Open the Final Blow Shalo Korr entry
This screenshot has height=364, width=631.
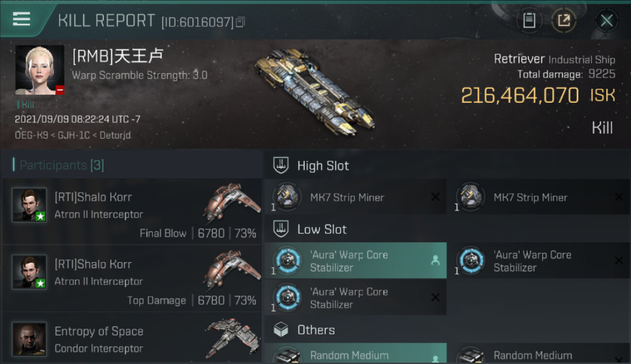tap(132, 212)
